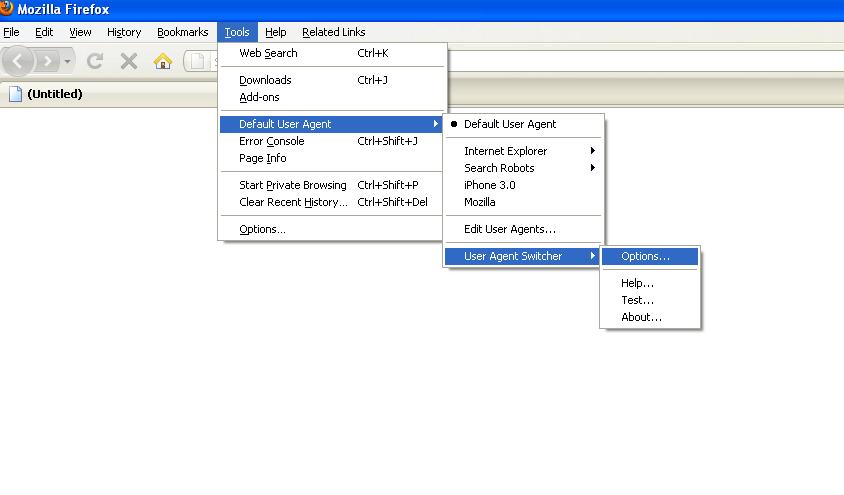
Task: Open User Agent Switcher Help...
Action: pyautogui.click(x=650, y=284)
